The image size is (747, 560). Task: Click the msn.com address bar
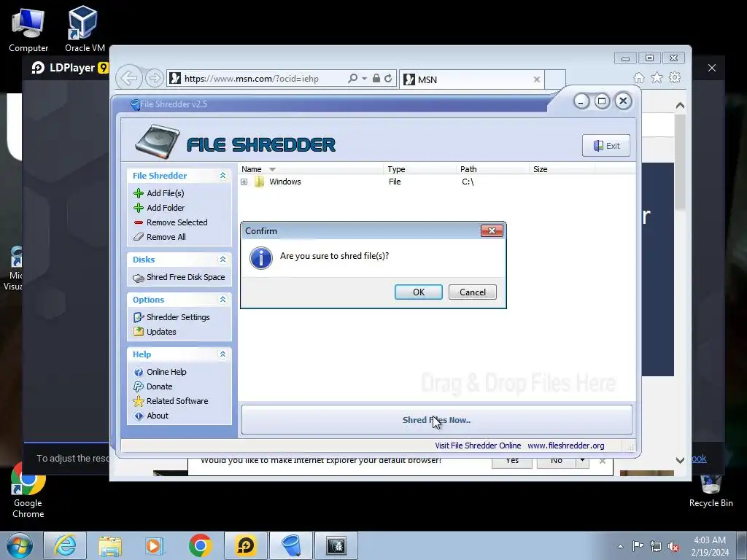coord(258,79)
